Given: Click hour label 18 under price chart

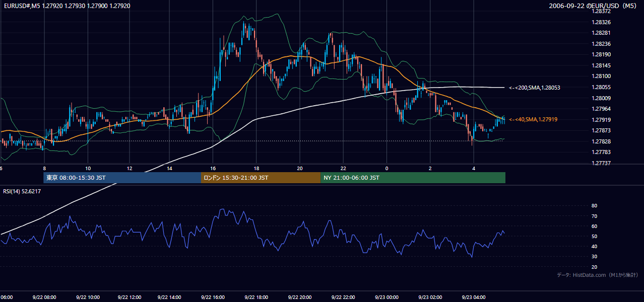Looking at the screenshot, I should pos(256,168).
